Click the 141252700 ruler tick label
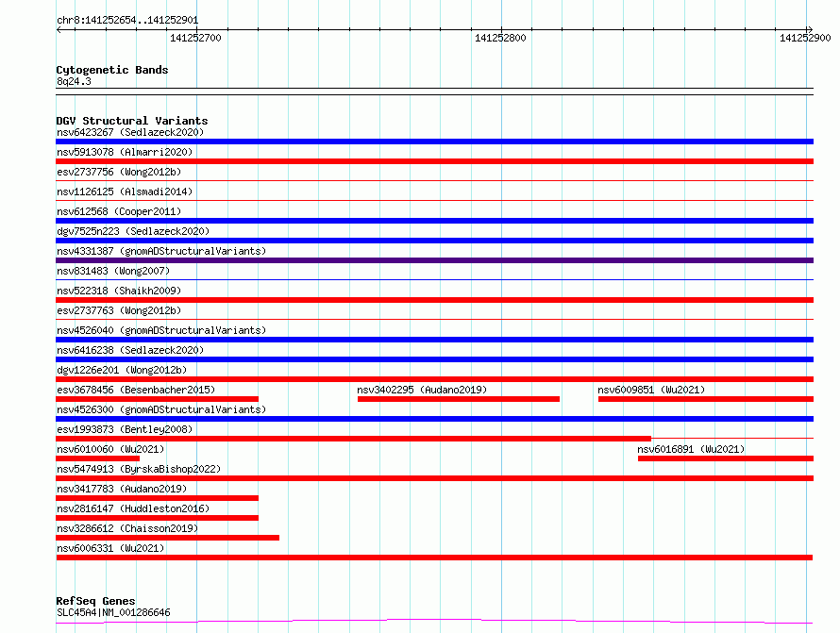Screen dimensions: 840x633 click(195, 38)
